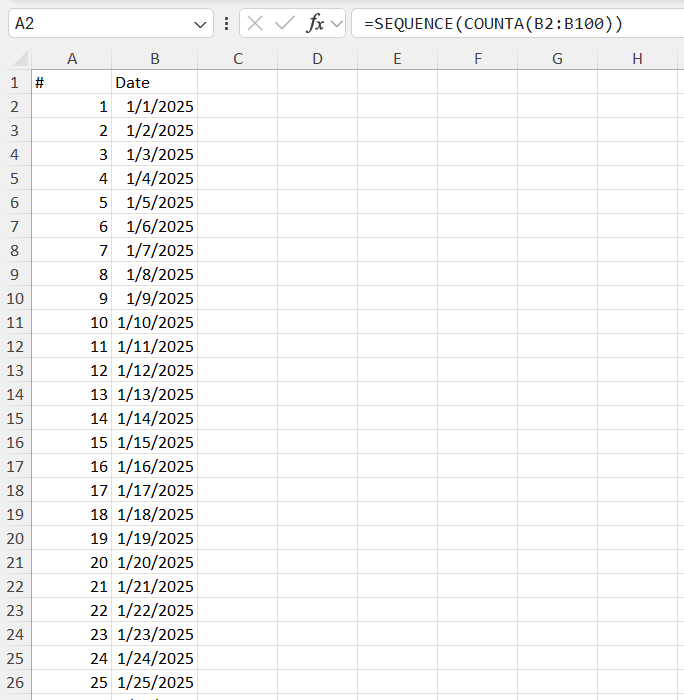Click cell with date 1/22/2025

[154, 610]
